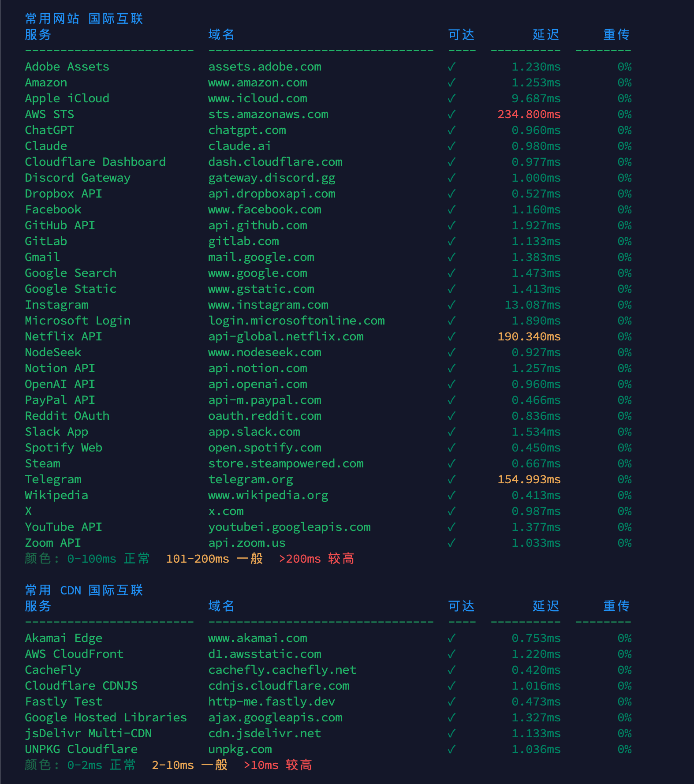The height and width of the screenshot is (784, 694).
Task: Click the domain "assets.adobe.com"
Action: 265,67
